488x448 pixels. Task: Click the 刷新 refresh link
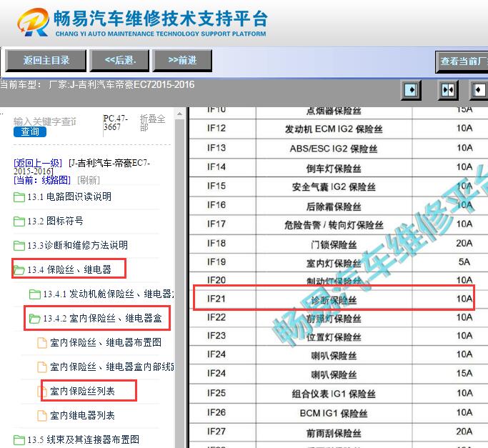click(89, 180)
